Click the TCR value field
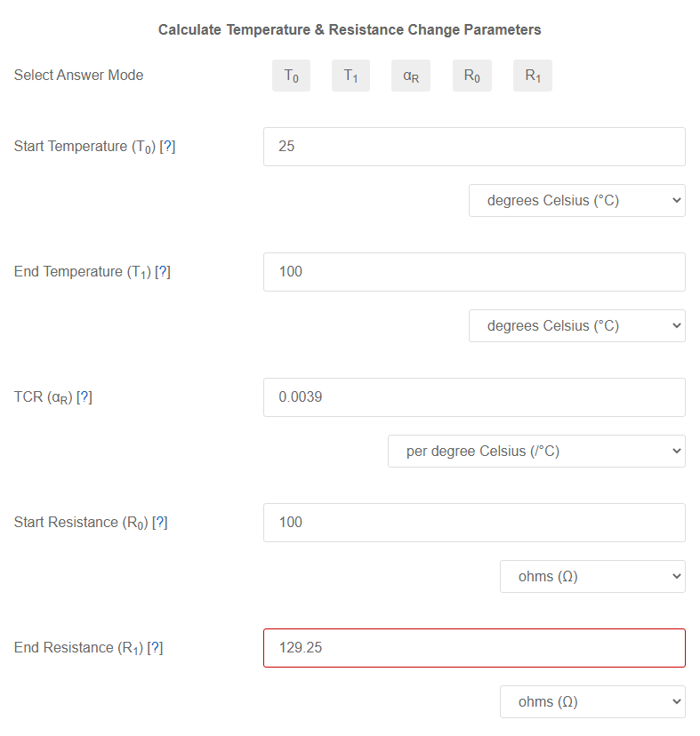 pos(474,397)
